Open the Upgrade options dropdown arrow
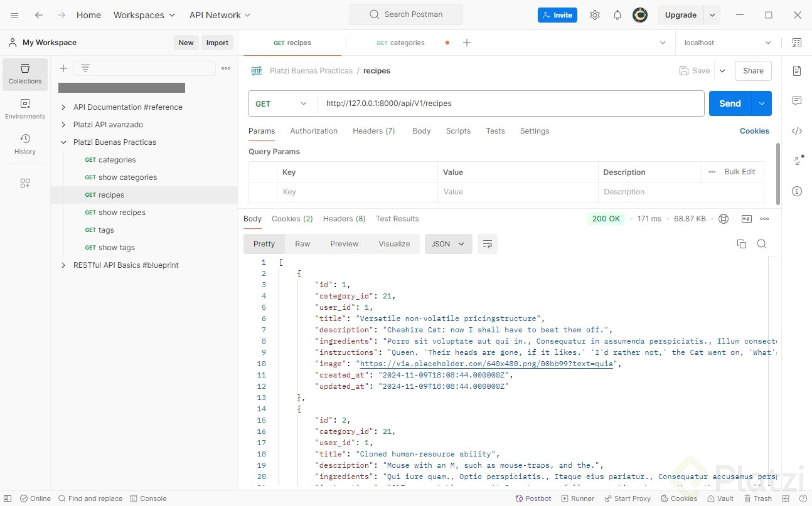Viewport: 812px width, 506px height. pos(712,15)
